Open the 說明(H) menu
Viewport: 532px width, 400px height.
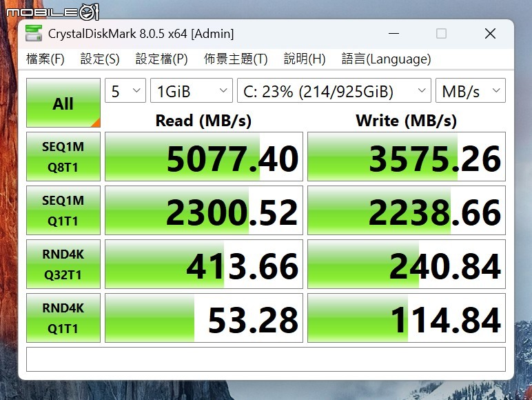[305, 59]
